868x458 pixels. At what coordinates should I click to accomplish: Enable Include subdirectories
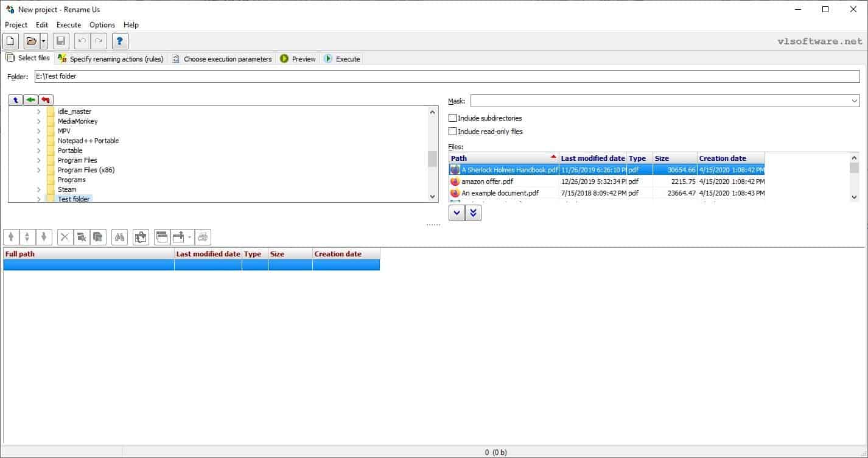(x=452, y=118)
